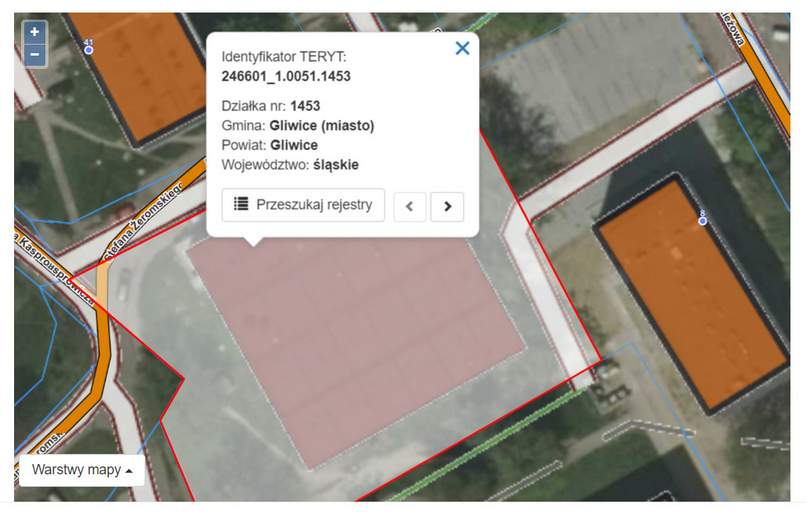Select the blue address point marked 41

[88, 50]
